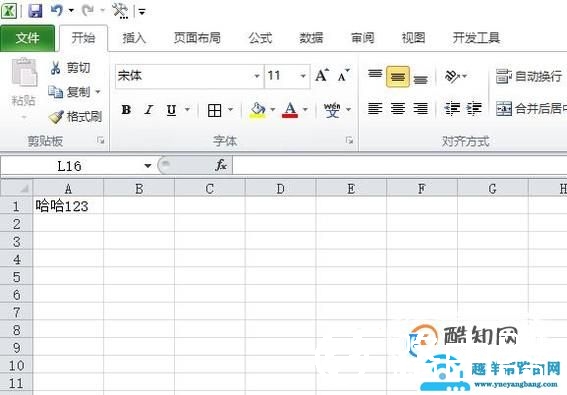
Task: Open the 剪贴板 clipboard pane launcher
Action: click(101, 140)
